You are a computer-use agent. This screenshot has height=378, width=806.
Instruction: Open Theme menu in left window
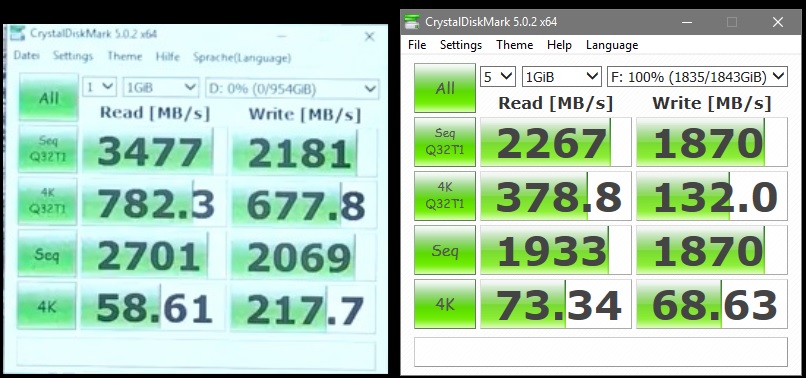125,57
